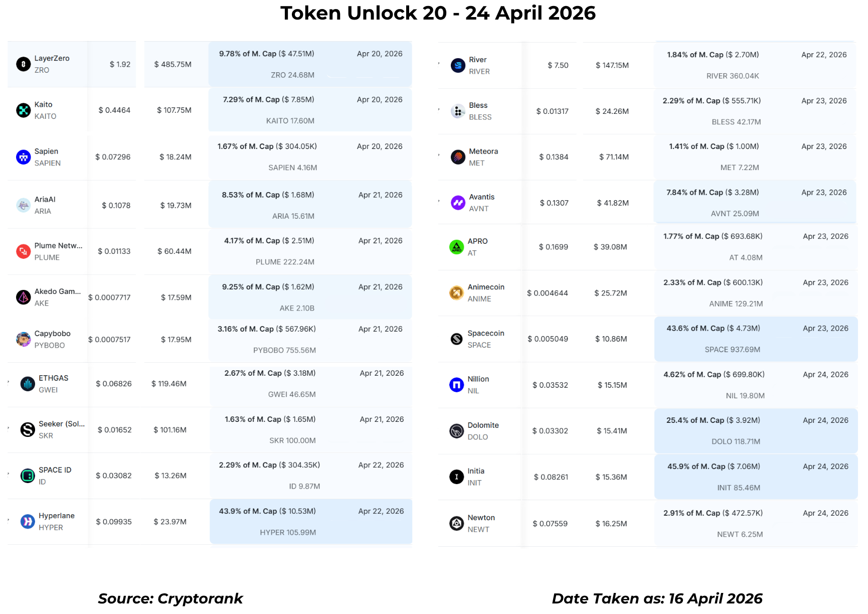Click the ETHGAS token icon
The image size is (868, 614).
pyautogui.click(x=28, y=384)
